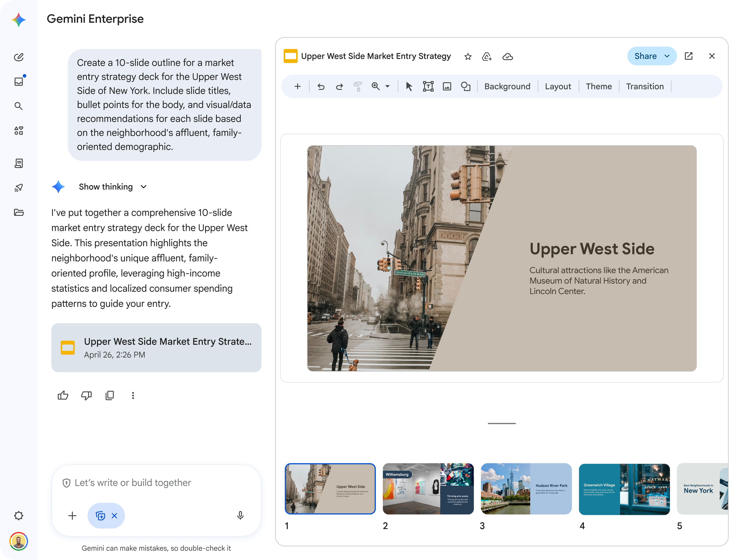
Task: Copy the Gemini response
Action: pos(110,395)
